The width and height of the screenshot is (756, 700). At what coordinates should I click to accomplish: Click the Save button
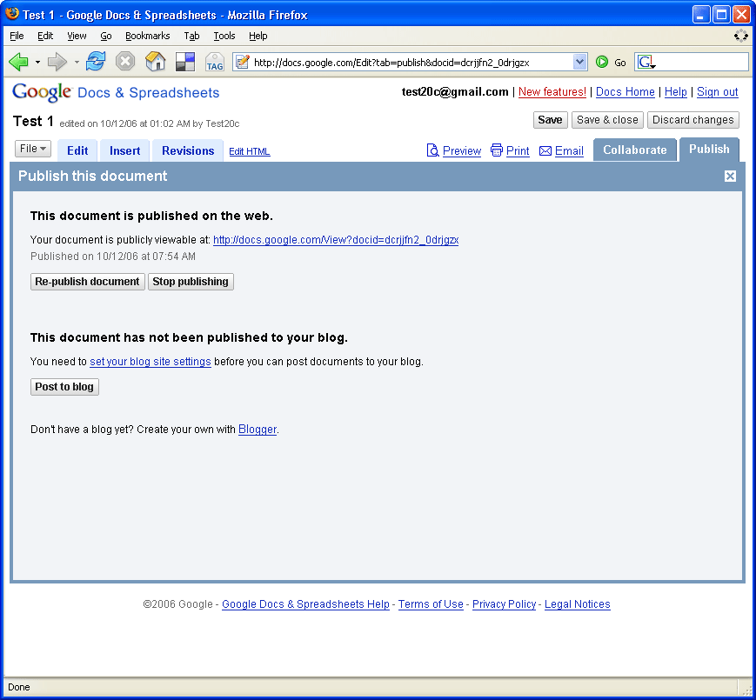[x=550, y=120]
